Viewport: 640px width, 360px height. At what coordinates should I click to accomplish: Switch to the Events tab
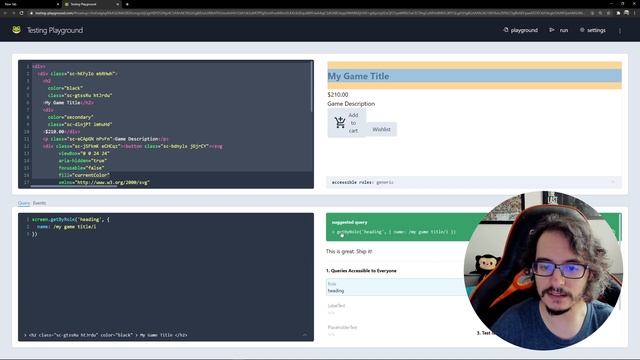click(39, 203)
